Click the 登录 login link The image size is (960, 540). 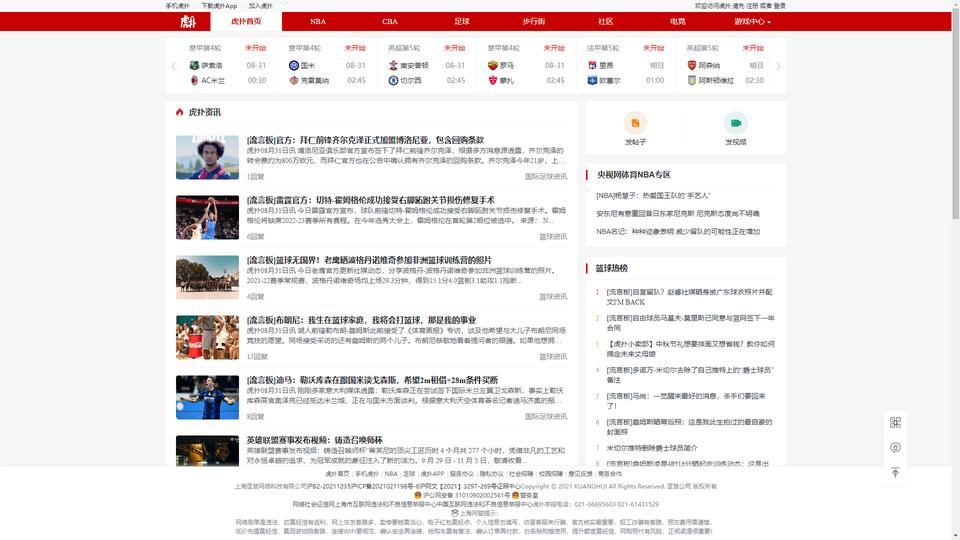tap(779, 6)
